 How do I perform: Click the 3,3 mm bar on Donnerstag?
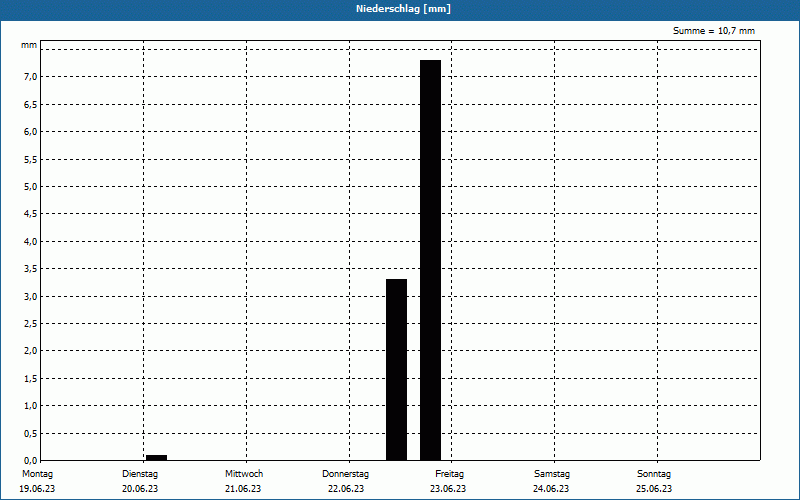click(396, 370)
